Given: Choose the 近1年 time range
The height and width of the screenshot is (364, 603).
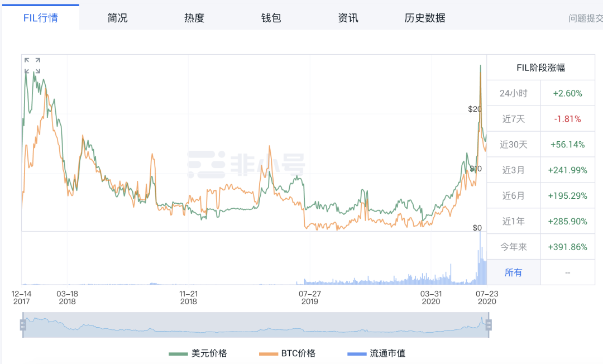Looking at the screenshot, I should pos(513,221).
